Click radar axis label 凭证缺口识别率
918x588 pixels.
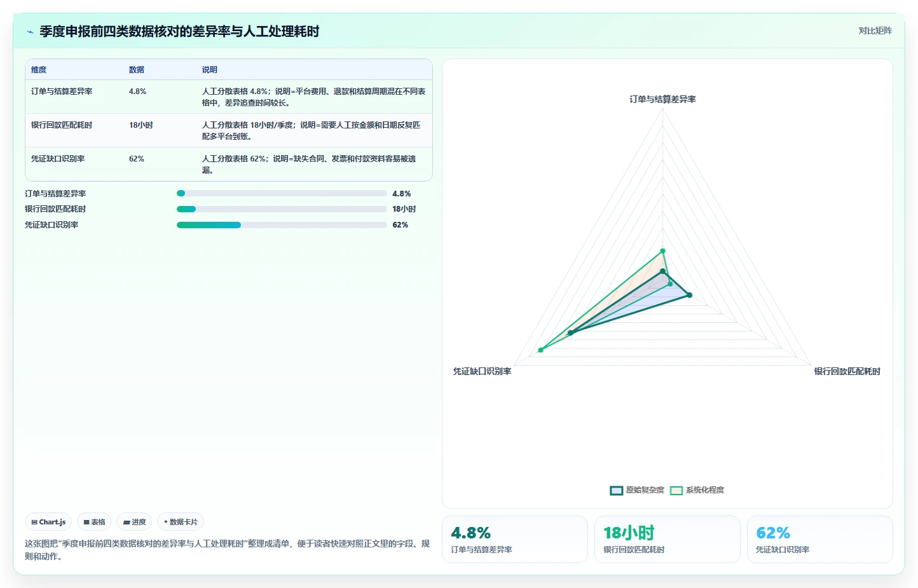point(482,371)
